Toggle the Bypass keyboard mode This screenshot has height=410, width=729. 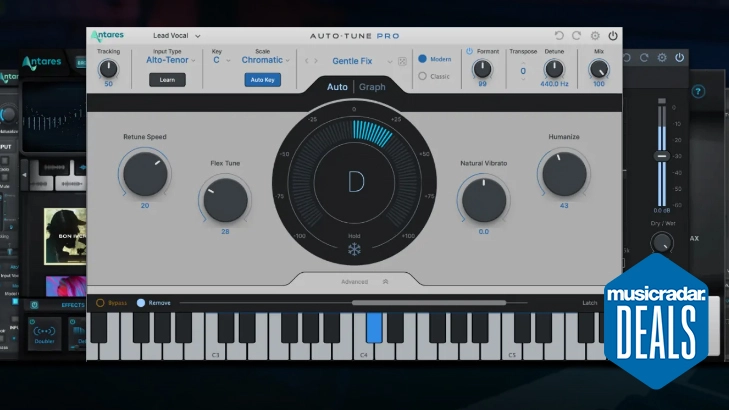100,303
